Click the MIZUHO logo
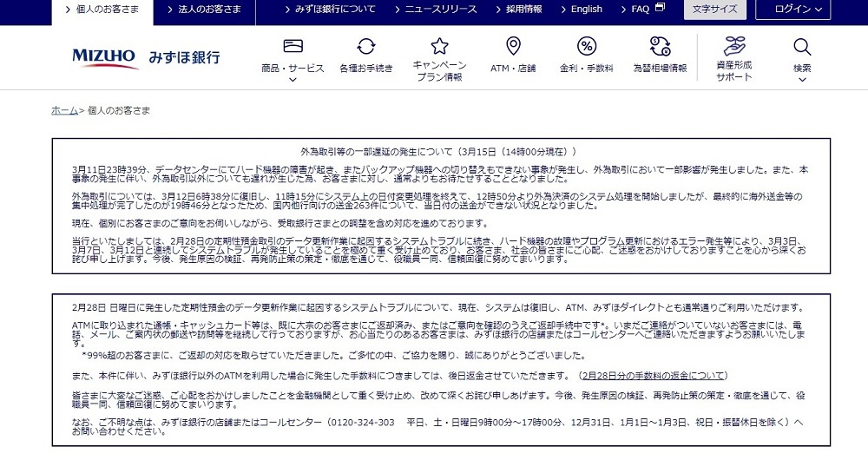This screenshot has height=460, width=868. coord(105,59)
